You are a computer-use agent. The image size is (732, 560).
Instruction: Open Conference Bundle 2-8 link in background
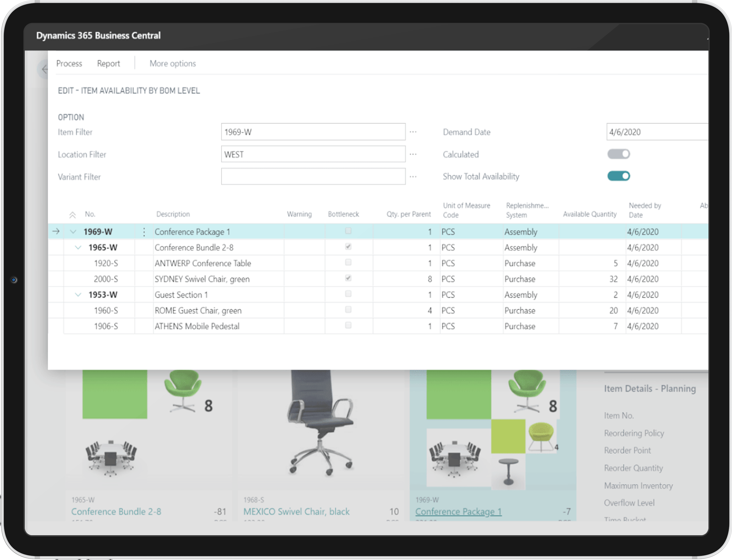[x=116, y=512]
